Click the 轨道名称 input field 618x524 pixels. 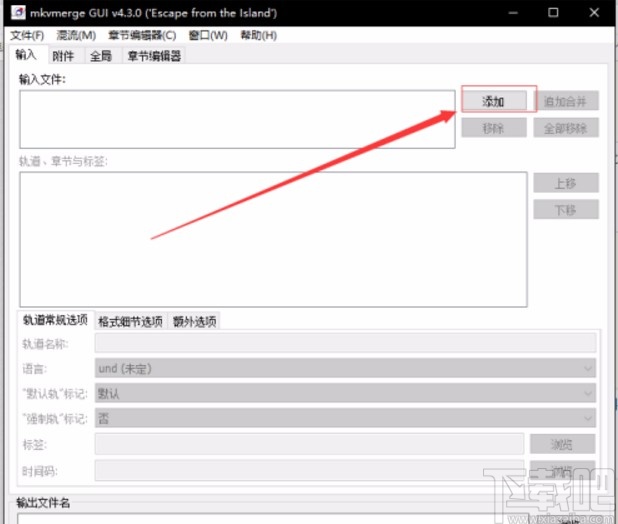(x=345, y=343)
